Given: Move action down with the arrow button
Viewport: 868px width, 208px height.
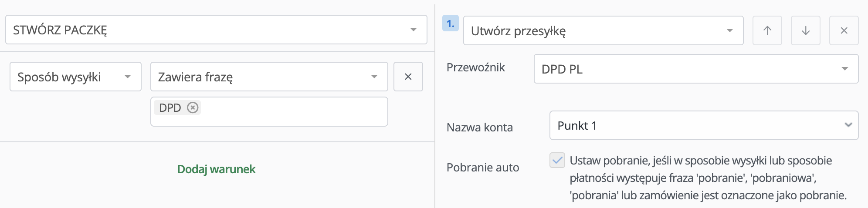Looking at the screenshot, I should pos(806,30).
